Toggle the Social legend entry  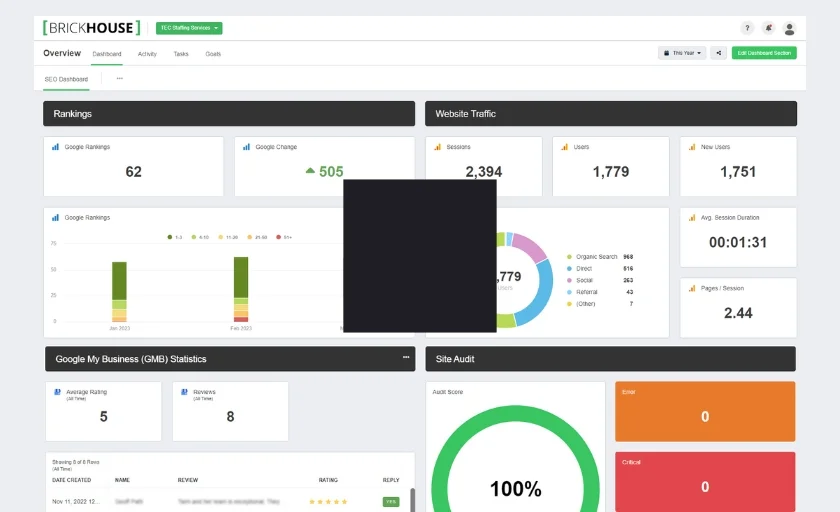600,280
